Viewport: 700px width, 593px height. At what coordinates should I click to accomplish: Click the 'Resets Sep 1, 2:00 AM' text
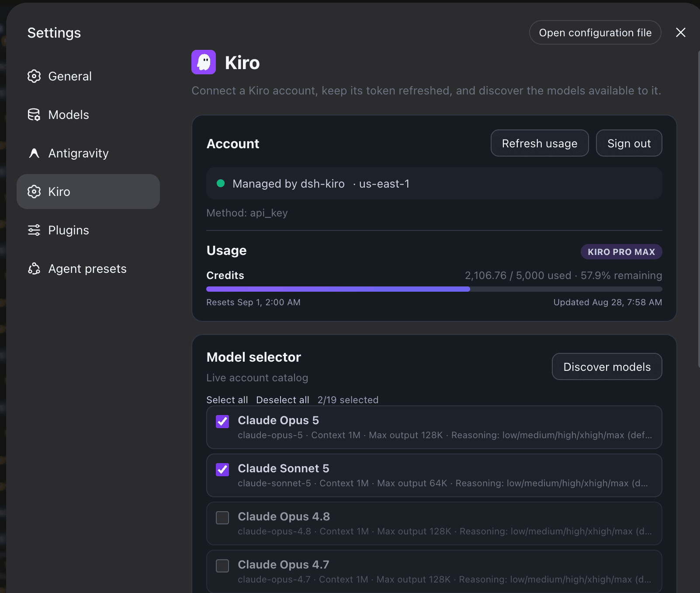click(x=253, y=302)
